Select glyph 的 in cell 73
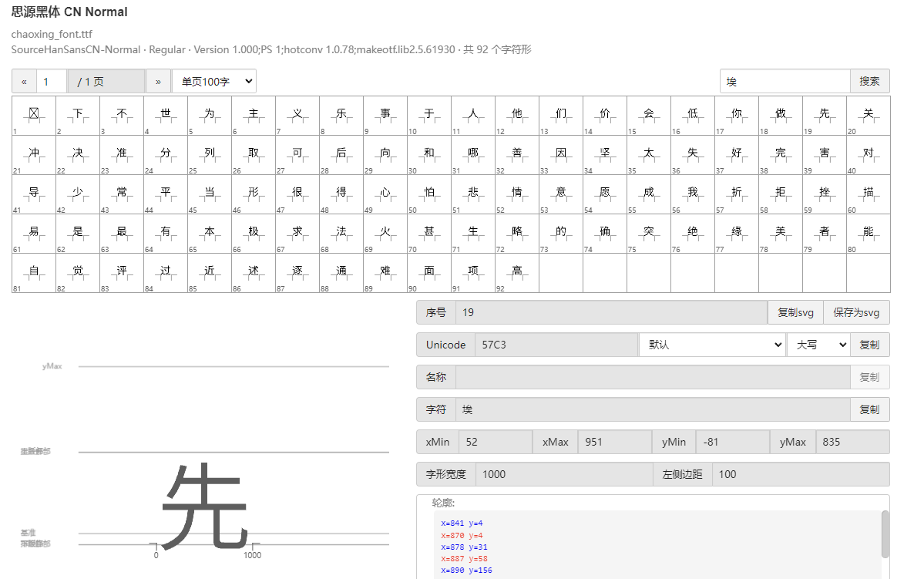The height and width of the screenshot is (579, 924). point(561,234)
